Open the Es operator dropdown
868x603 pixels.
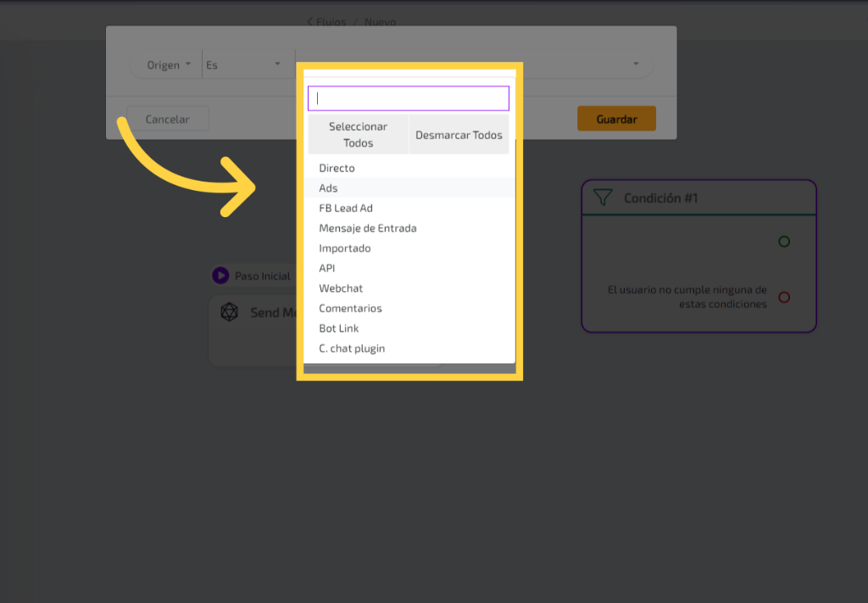(243, 65)
